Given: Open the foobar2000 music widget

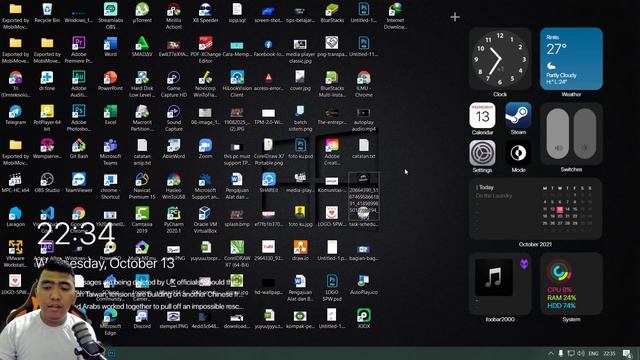Looking at the screenshot, I should click(500, 284).
